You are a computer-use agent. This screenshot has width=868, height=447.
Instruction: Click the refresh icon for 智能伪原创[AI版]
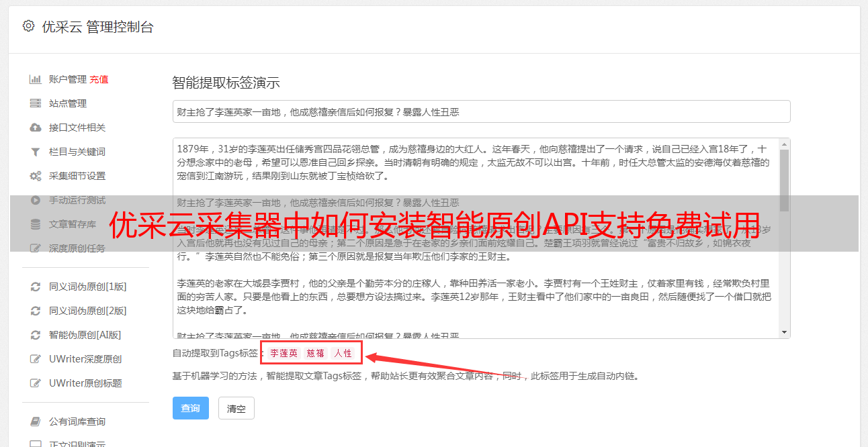click(36, 335)
